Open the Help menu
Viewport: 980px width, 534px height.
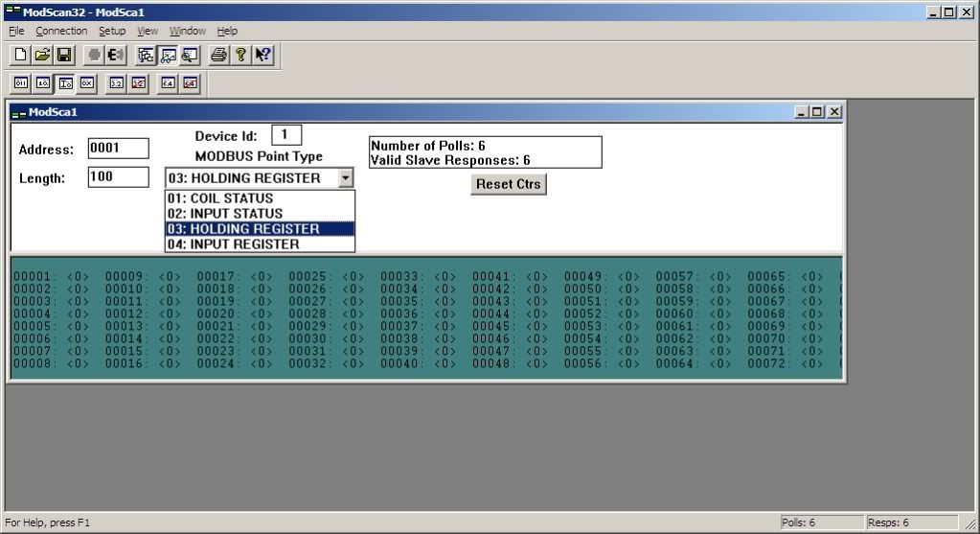[x=227, y=31]
